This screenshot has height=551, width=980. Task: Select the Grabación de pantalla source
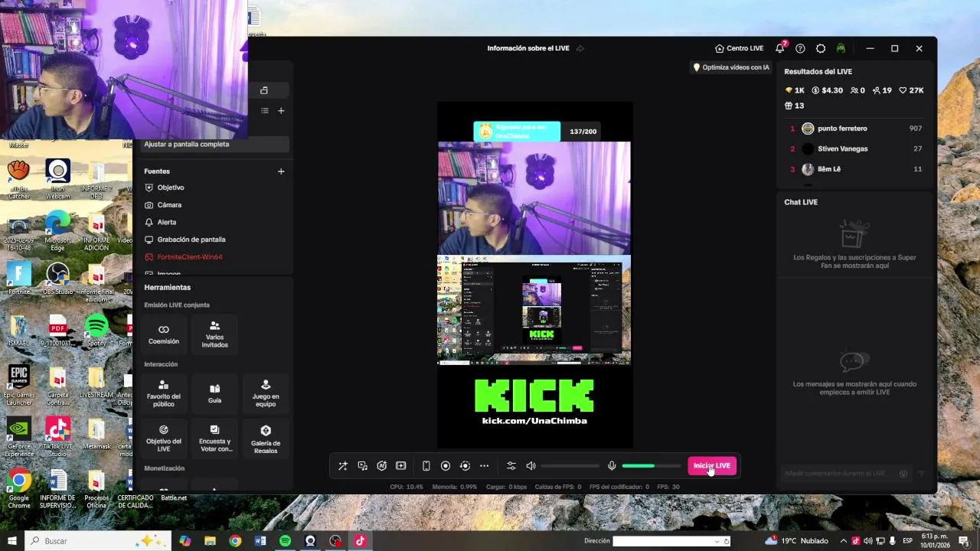tap(191, 240)
